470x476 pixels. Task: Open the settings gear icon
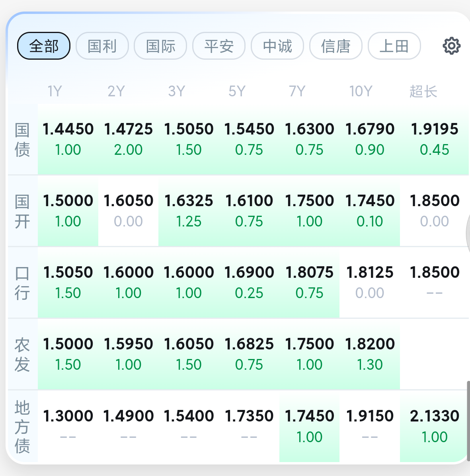coord(451,46)
